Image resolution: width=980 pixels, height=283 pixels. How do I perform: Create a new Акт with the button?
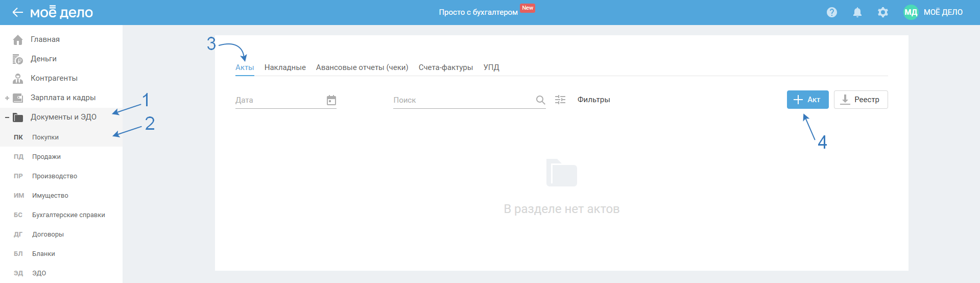pyautogui.click(x=807, y=100)
